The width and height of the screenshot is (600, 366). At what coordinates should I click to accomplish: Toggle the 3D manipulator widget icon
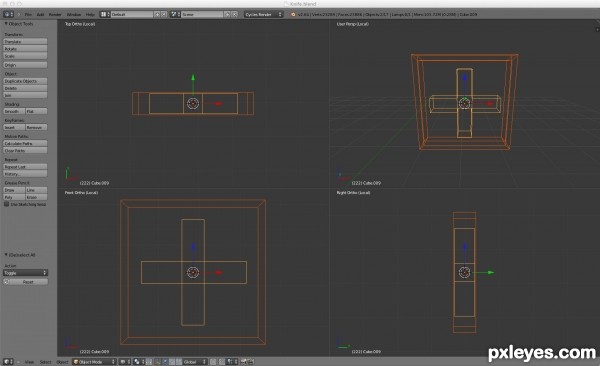click(157, 361)
